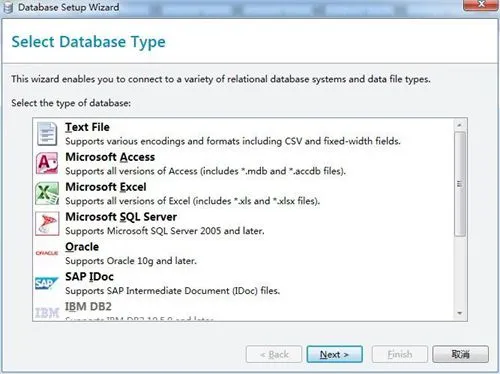Screen dimensions: 500x374
Task: Choose the IBM DB2 entry title
Action: [88, 306]
